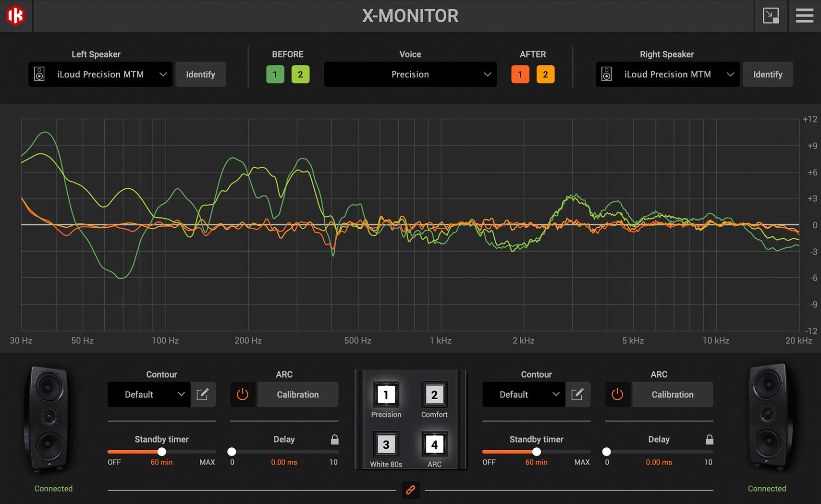Screen dimensions: 821x504
Task: Click the window resize icon top right
Action: pyautogui.click(x=772, y=15)
